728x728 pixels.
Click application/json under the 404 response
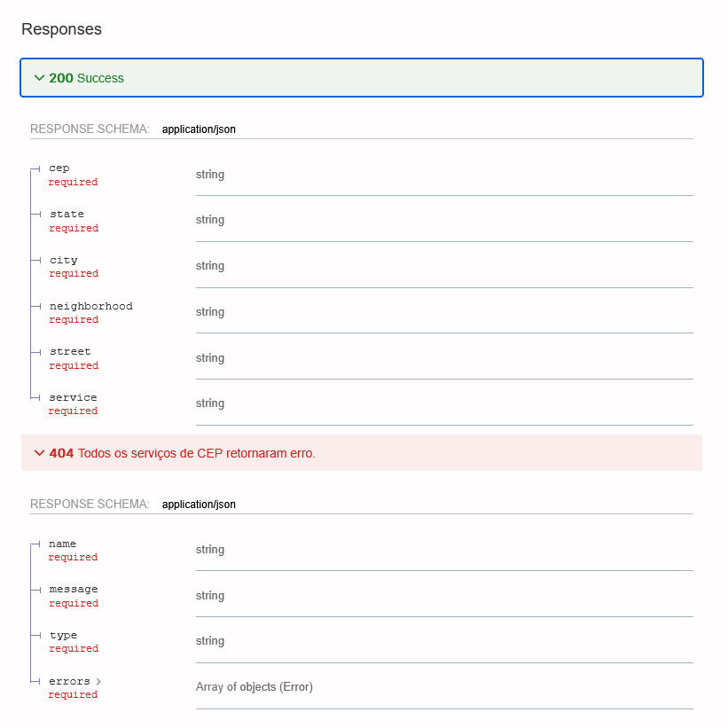199,505
